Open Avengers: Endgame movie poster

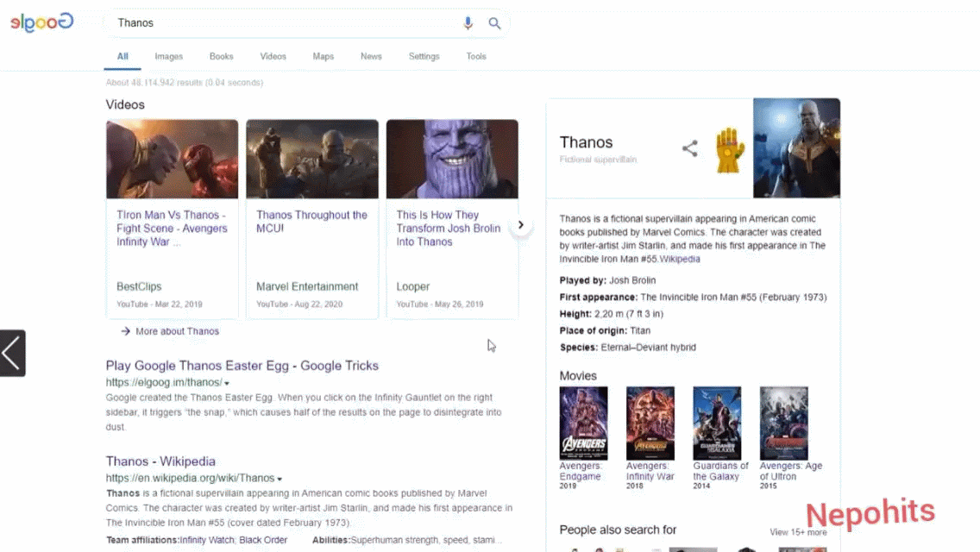click(x=583, y=423)
